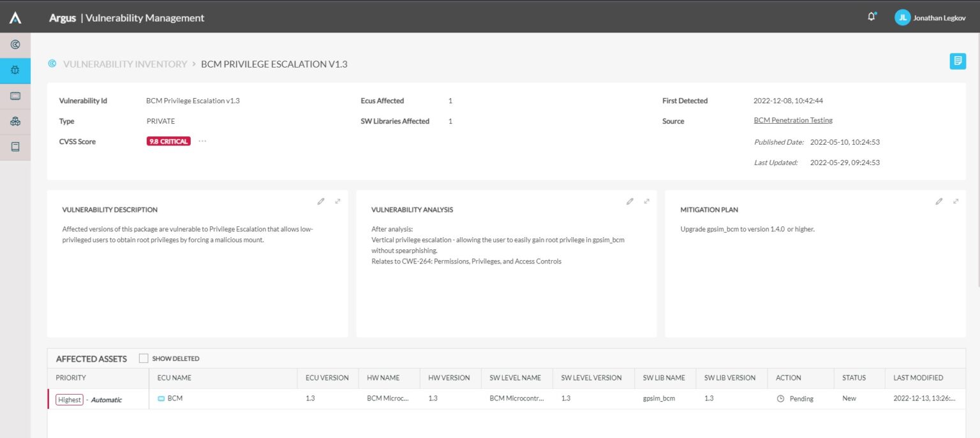Open the notifications bell
Viewport: 980px width, 438px height.
click(x=872, y=17)
